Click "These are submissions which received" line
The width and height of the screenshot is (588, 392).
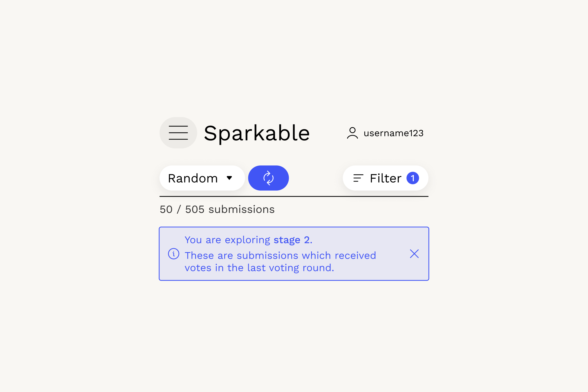pyautogui.click(x=280, y=256)
